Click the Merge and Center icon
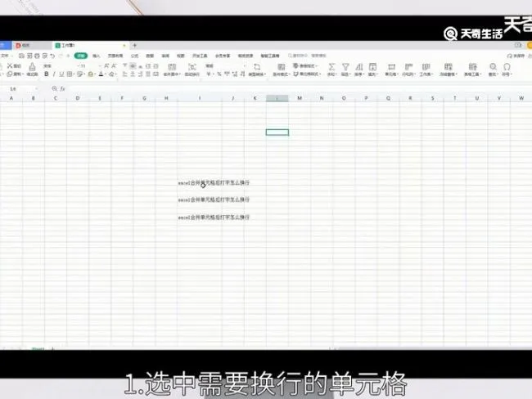The image size is (532, 399). pos(172,69)
